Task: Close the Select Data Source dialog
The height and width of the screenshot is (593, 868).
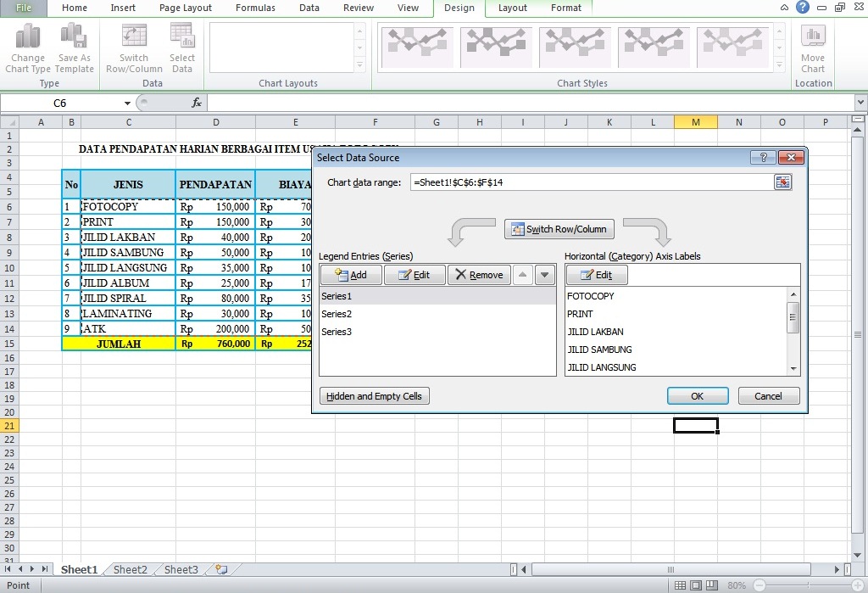Action: click(x=791, y=158)
